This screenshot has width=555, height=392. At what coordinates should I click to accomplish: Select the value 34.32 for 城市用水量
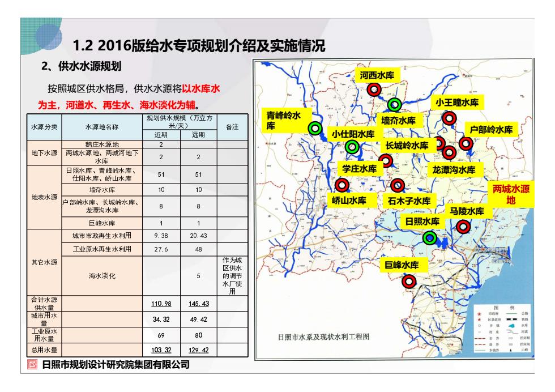click(161, 319)
